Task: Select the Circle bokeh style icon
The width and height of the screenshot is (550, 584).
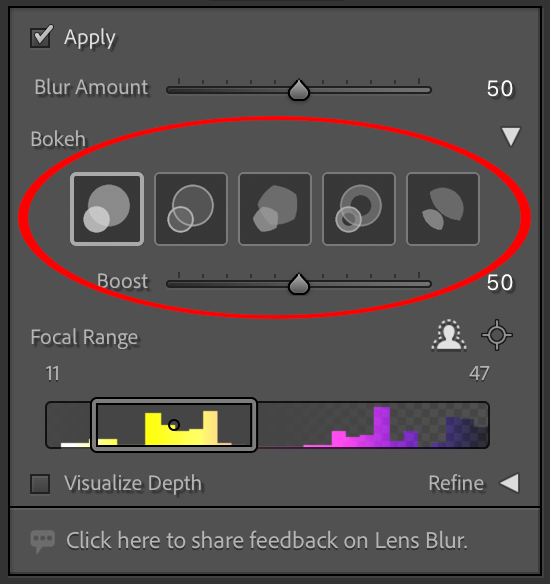Action: pos(107,209)
